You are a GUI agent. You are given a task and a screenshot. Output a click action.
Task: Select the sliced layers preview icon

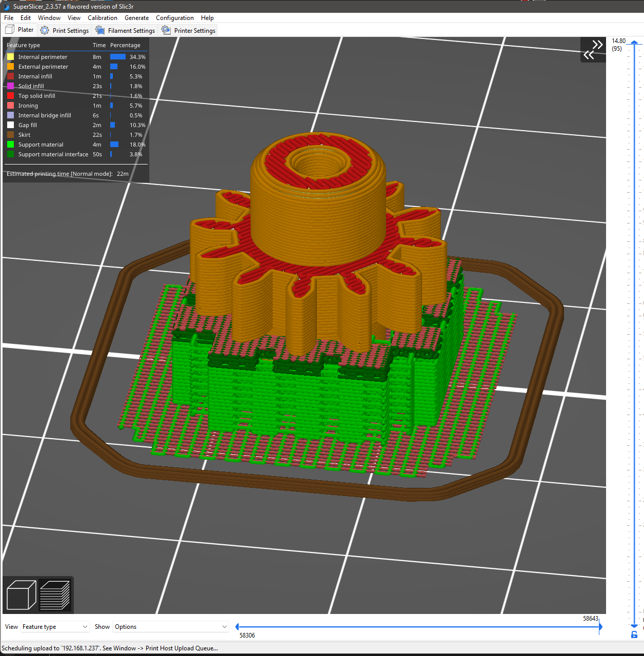point(55,594)
